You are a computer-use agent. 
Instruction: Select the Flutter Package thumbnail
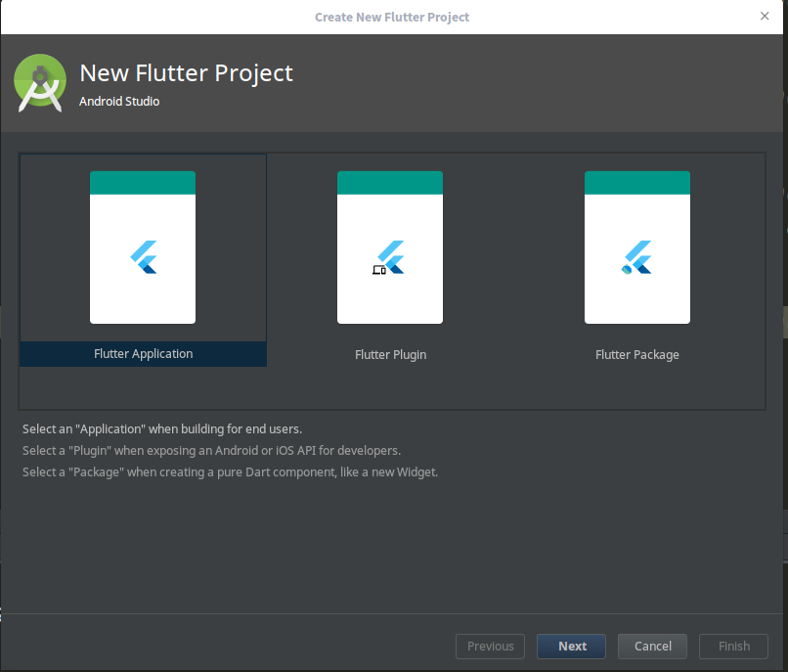(637, 247)
